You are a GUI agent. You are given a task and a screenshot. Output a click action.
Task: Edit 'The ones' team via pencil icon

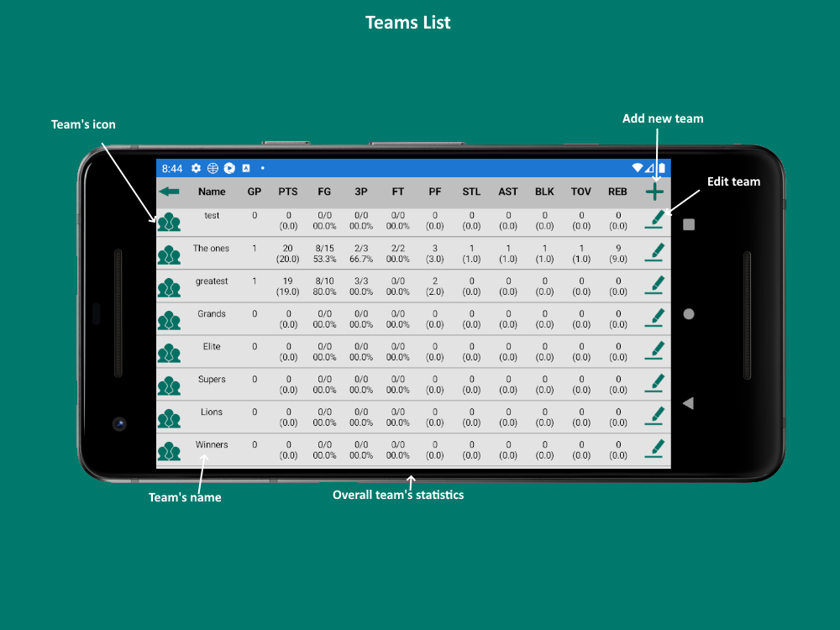[x=655, y=253]
